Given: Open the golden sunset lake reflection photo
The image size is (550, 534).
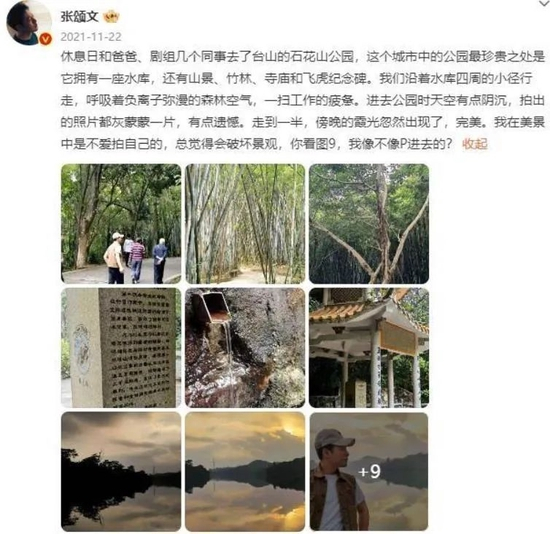Looking at the screenshot, I should click(x=245, y=472).
